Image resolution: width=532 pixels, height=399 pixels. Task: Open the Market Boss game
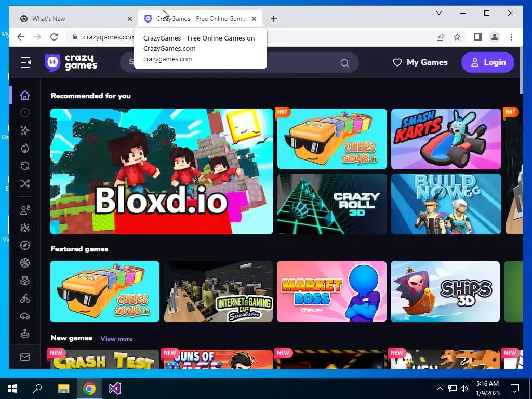coord(331,291)
